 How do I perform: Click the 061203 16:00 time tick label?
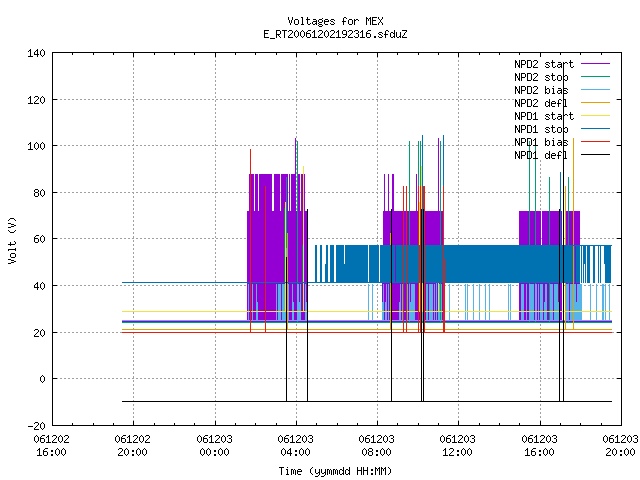[540, 446]
